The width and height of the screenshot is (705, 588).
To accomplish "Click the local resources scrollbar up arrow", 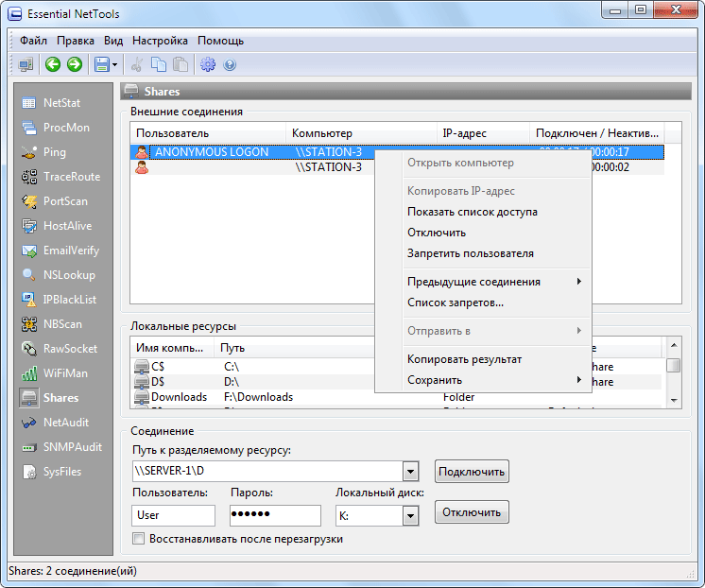I will point(674,345).
